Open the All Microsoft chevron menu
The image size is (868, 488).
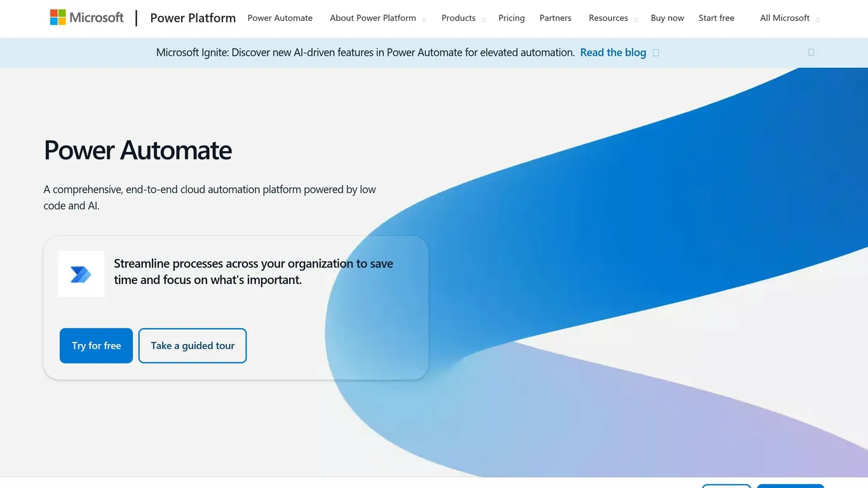tap(817, 19)
